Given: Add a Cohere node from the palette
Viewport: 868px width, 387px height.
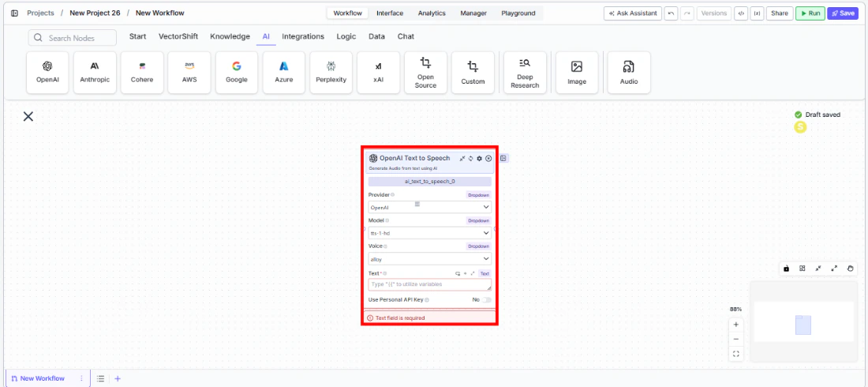Looking at the screenshot, I should tap(142, 73).
